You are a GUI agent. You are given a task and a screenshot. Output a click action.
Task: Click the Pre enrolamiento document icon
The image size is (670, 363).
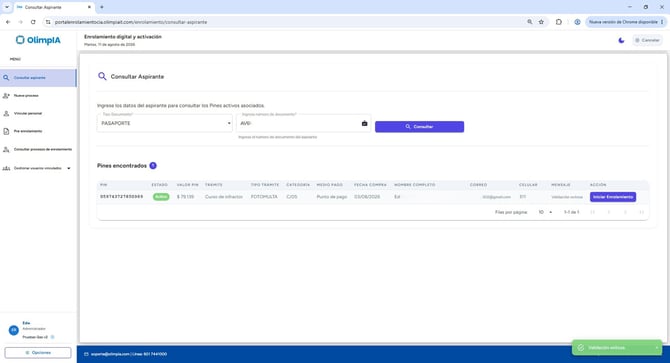pyautogui.click(x=6, y=132)
